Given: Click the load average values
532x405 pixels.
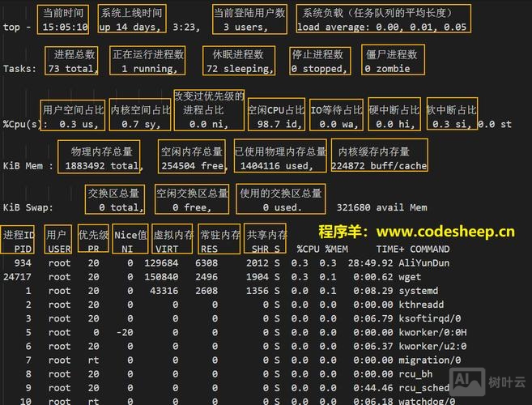Looking at the screenshot, I should [381, 27].
